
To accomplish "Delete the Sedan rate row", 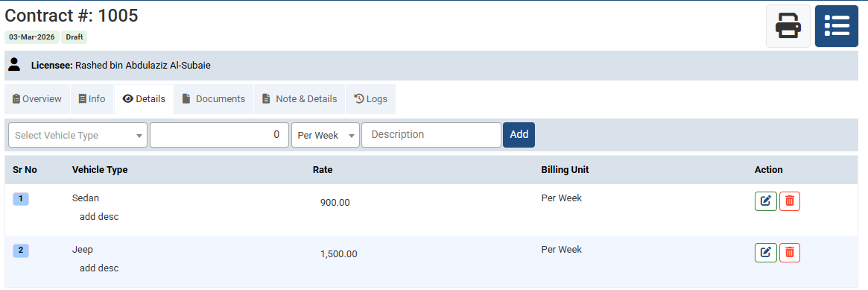I will 789,201.
